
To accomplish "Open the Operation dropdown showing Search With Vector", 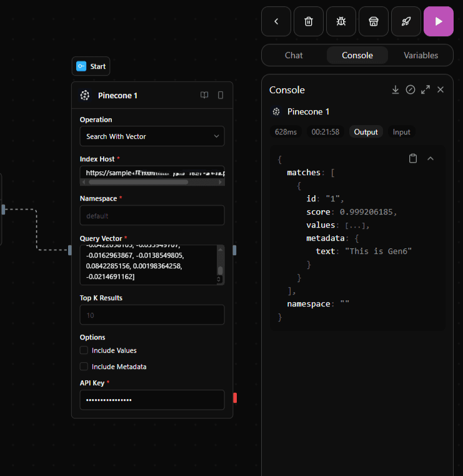I will point(152,136).
